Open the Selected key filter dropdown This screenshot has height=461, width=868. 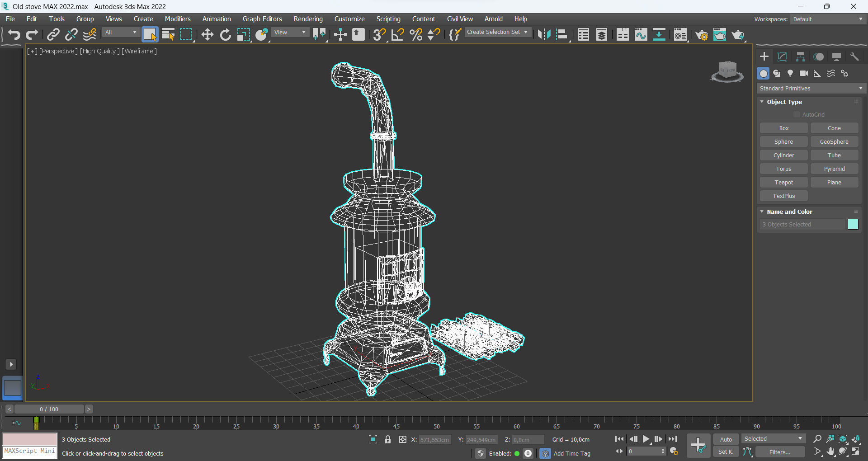[x=773, y=438]
